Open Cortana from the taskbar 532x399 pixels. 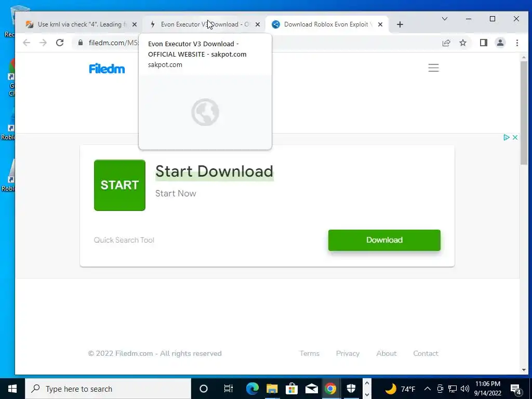click(x=204, y=389)
